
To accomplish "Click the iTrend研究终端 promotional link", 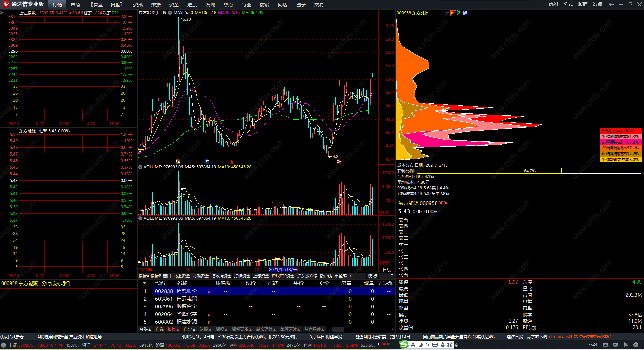I will click(580, 337).
